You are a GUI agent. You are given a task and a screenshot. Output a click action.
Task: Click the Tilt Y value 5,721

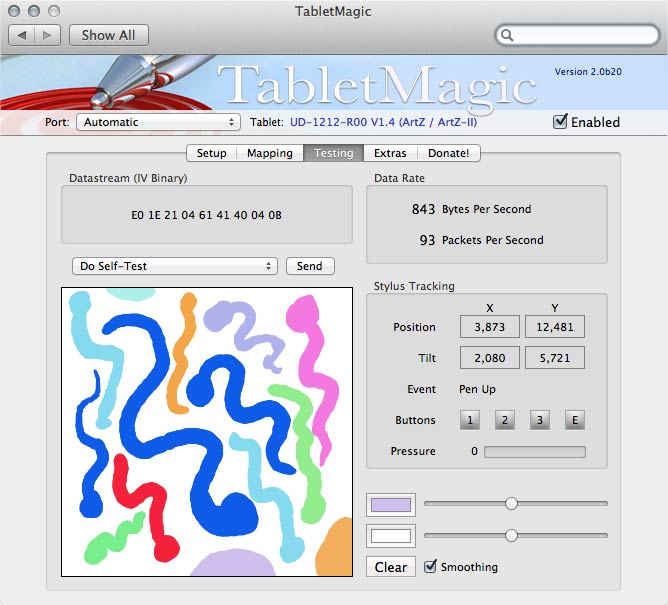[554, 358]
